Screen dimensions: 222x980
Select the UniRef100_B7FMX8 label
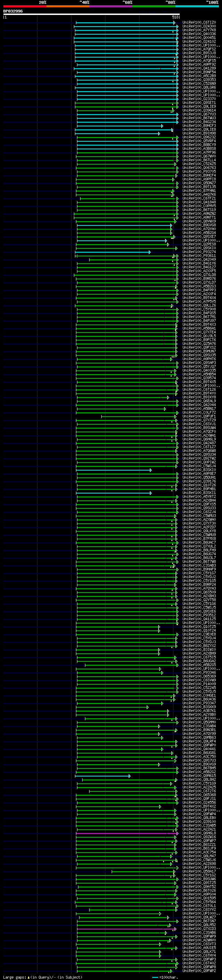click(199, 539)
